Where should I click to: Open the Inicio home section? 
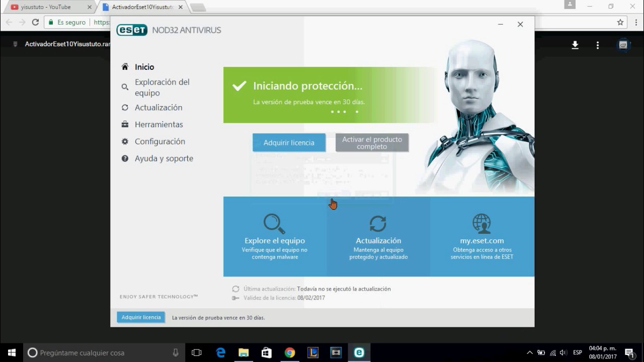144,67
